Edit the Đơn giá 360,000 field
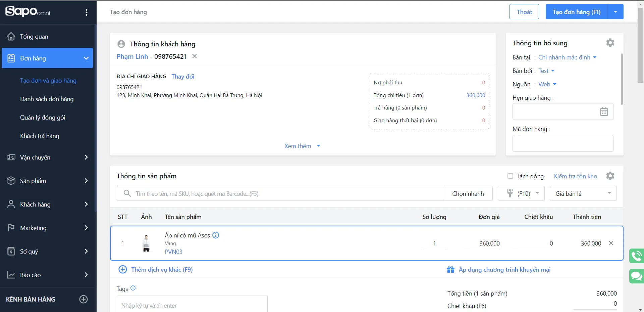This screenshot has width=644, height=312. (x=481, y=243)
